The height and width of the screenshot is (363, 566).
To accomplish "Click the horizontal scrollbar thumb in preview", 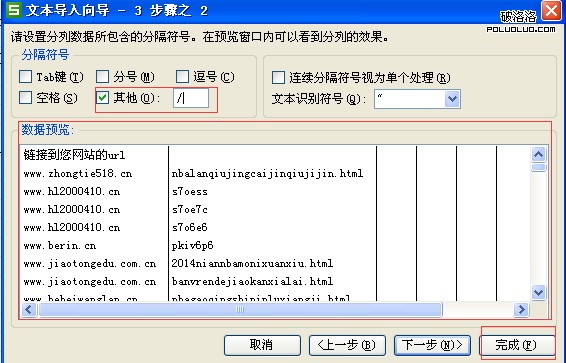I will pyautogui.click(x=240, y=310).
